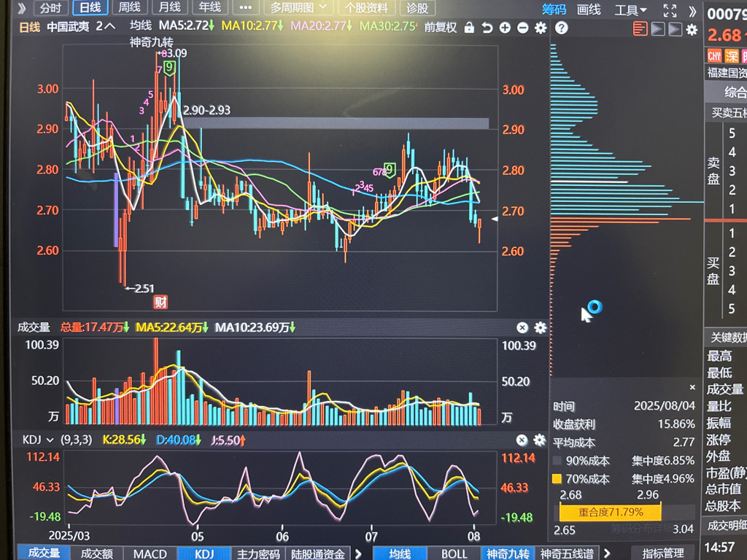The width and height of the screenshot is (747, 560).
Task: Expand left sidebar with double-chevron icon
Action: [21, 8]
